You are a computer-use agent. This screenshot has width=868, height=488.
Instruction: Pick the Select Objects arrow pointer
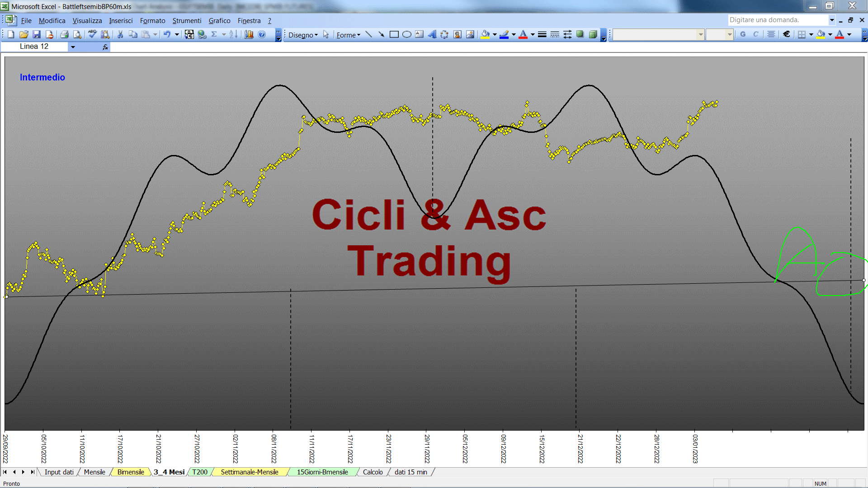pos(326,35)
